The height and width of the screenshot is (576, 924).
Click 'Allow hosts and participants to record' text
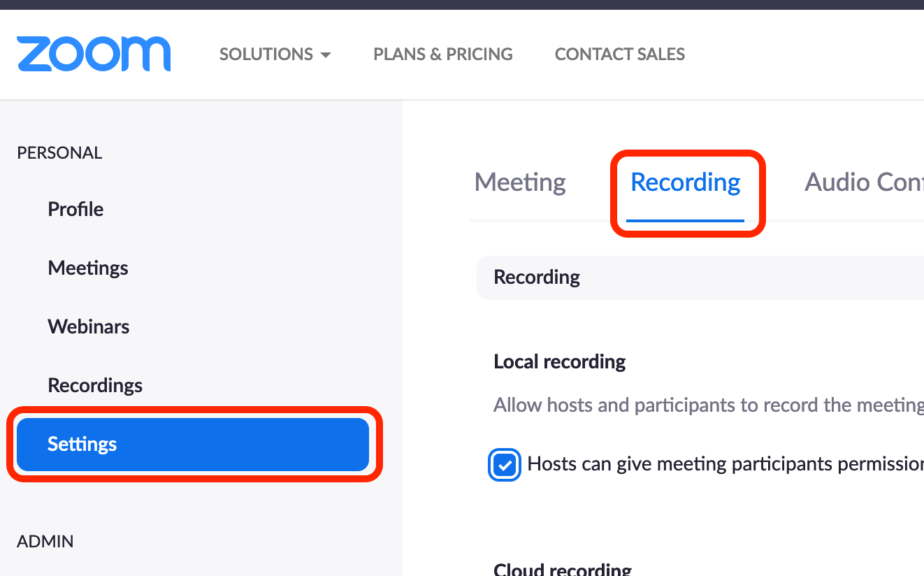coord(709,405)
